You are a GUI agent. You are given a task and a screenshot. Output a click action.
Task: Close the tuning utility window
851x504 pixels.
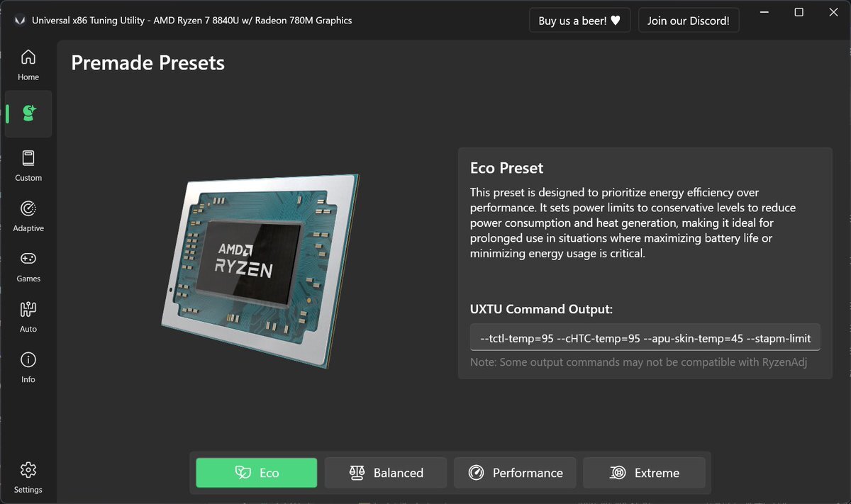coord(833,12)
